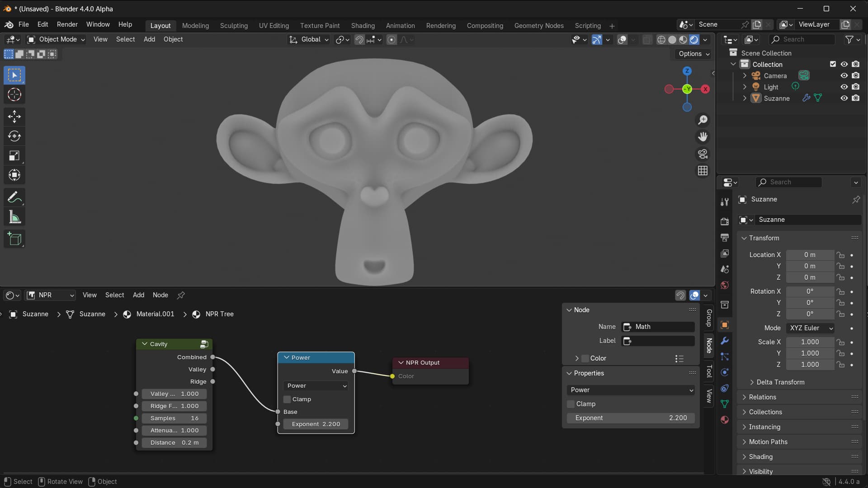Open the Scene properties tab
This screenshot has width=868, height=488.
tap(725, 269)
